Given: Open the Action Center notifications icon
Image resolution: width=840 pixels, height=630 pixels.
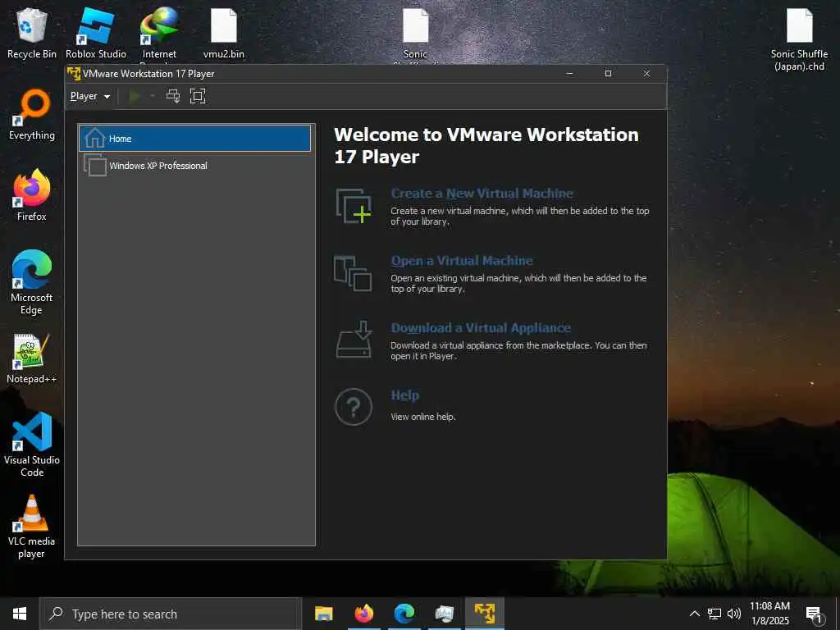Looking at the screenshot, I should 814,614.
